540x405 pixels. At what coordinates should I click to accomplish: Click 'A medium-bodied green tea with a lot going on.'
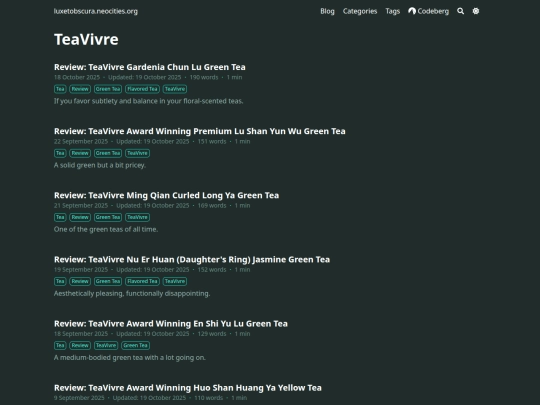tap(130, 357)
